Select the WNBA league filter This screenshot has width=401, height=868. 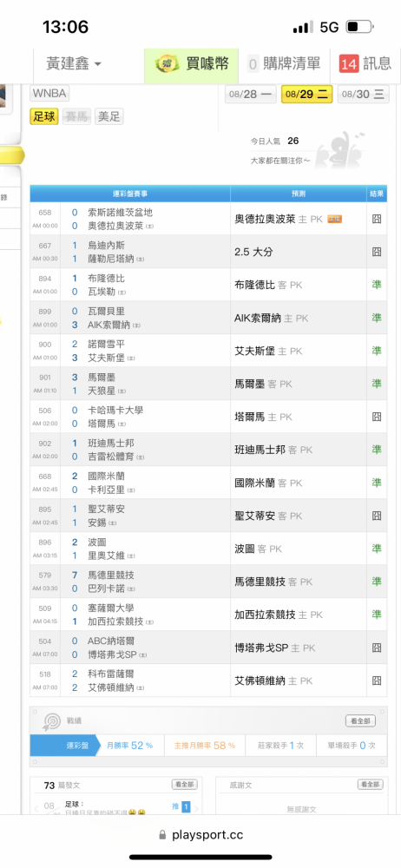pos(49,93)
